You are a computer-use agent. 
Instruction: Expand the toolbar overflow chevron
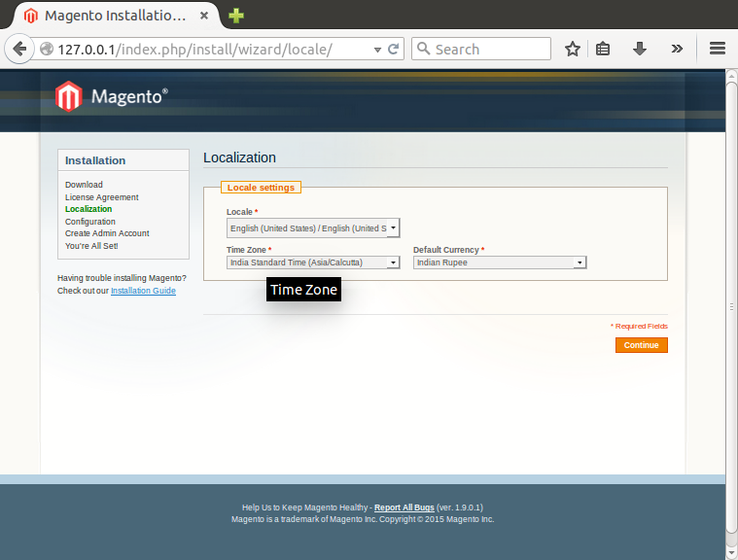(677, 49)
